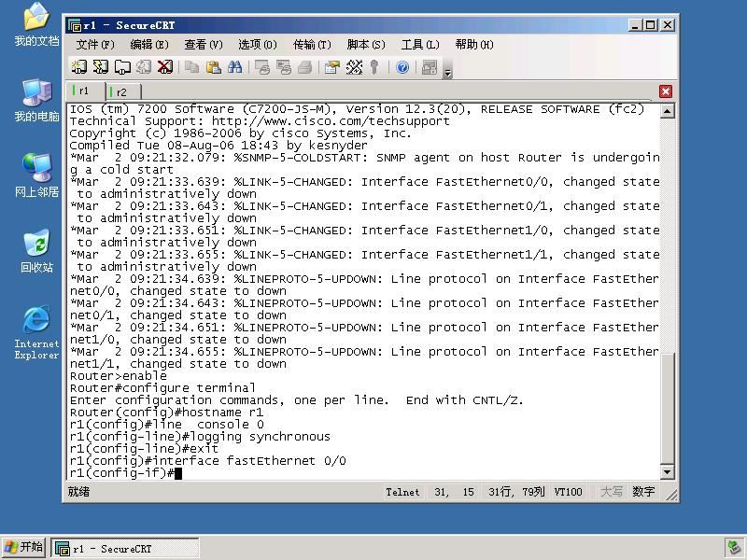Click the Print Screen toolbar icon
The image size is (747, 560).
click(262, 67)
